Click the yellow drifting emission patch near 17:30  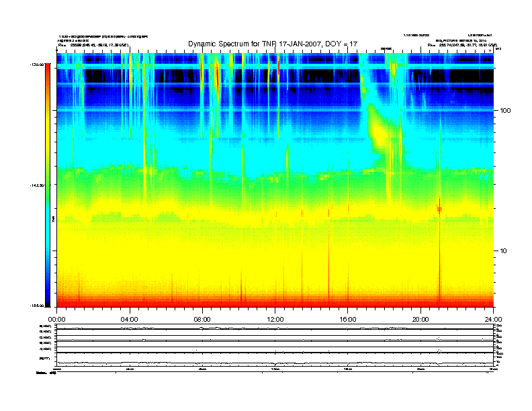(x=380, y=130)
